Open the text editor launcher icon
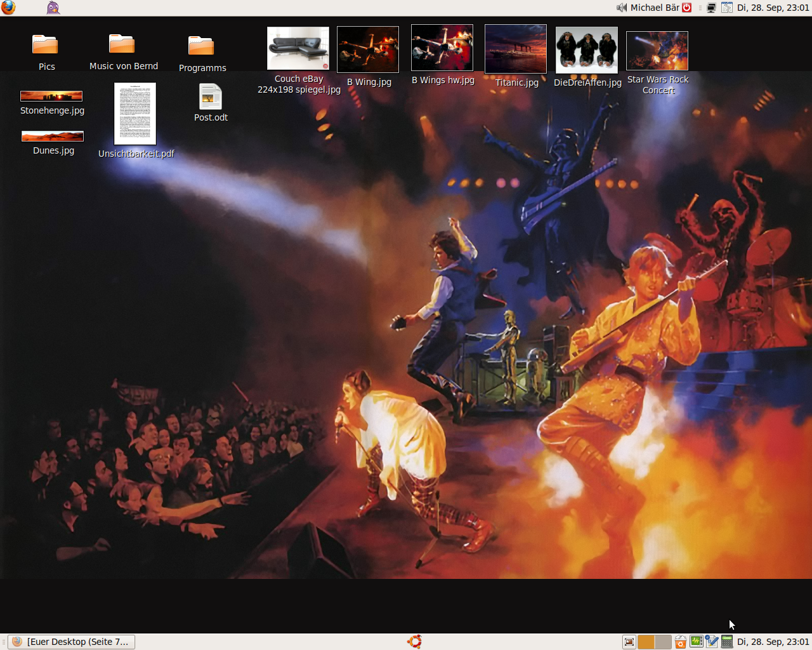 tap(712, 642)
